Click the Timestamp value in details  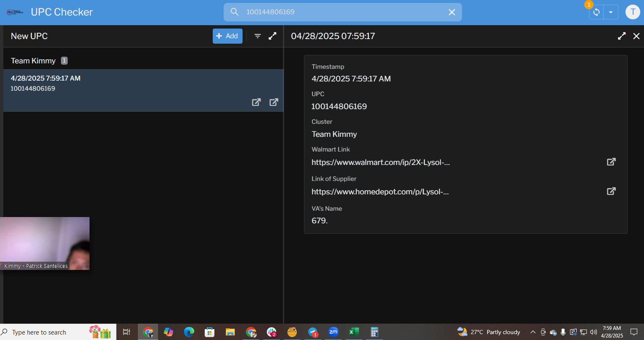click(x=351, y=79)
